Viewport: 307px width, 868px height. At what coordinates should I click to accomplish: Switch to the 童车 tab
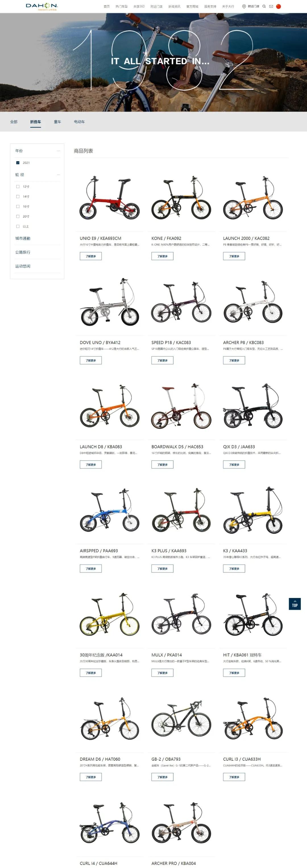[57, 122]
